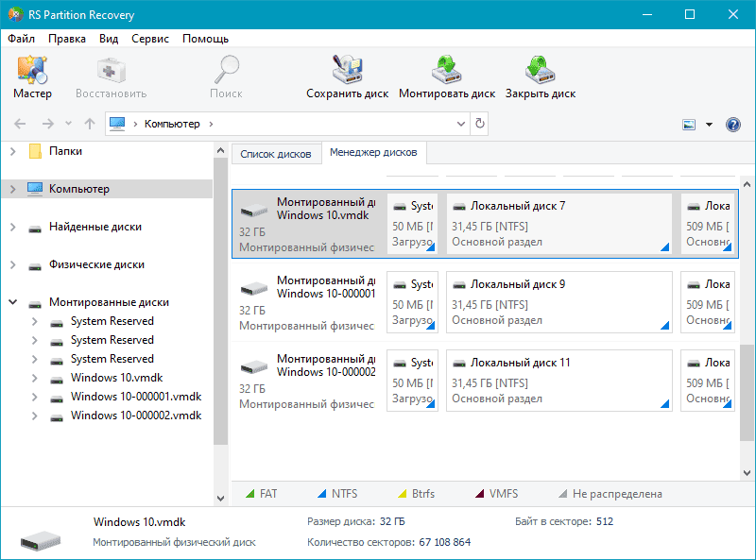
Task: Click Не распределена legend marker
Action: 562,494
